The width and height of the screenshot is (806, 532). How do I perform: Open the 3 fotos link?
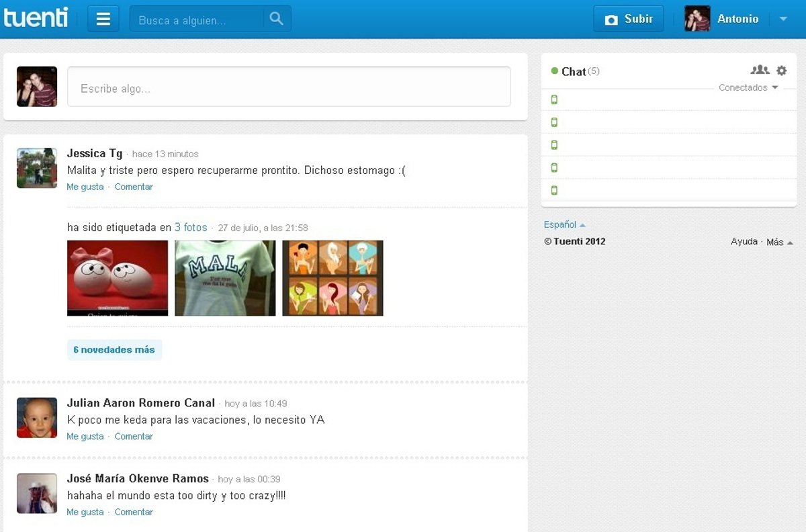point(191,228)
